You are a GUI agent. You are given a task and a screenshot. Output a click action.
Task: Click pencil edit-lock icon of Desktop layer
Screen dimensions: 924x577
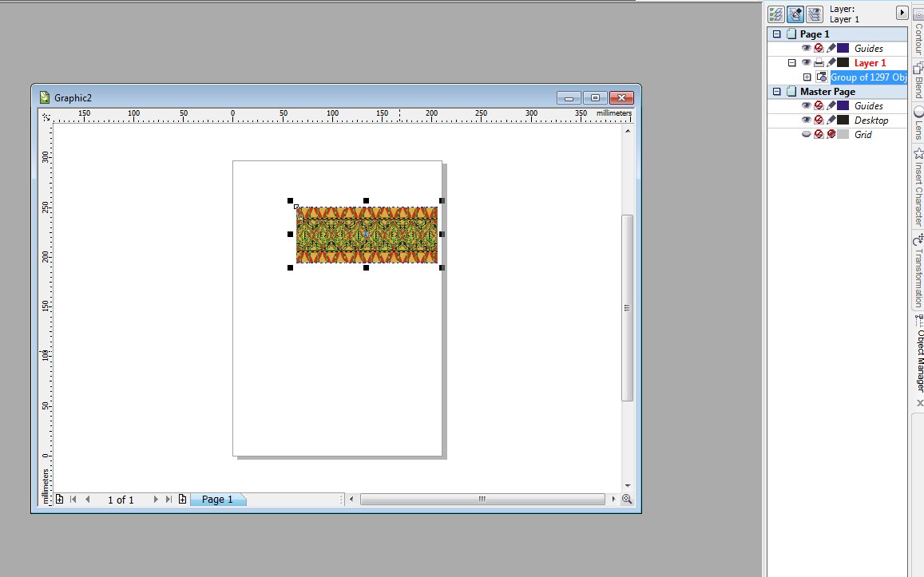pos(831,121)
